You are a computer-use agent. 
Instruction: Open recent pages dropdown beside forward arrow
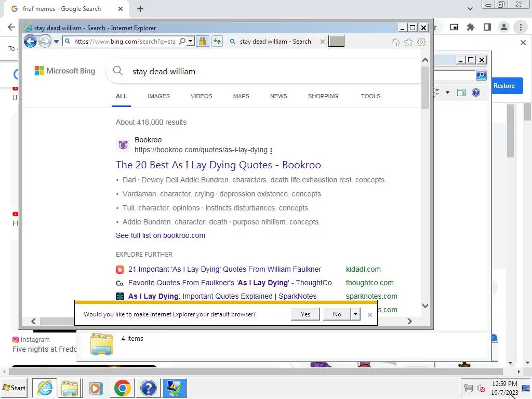click(x=56, y=42)
